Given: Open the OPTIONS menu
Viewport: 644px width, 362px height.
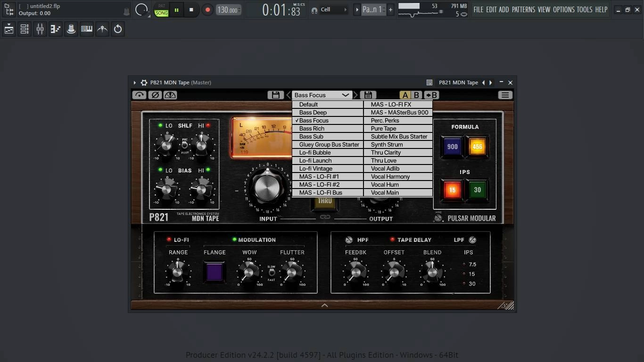Looking at the screenshot, I should click(564, 9).
